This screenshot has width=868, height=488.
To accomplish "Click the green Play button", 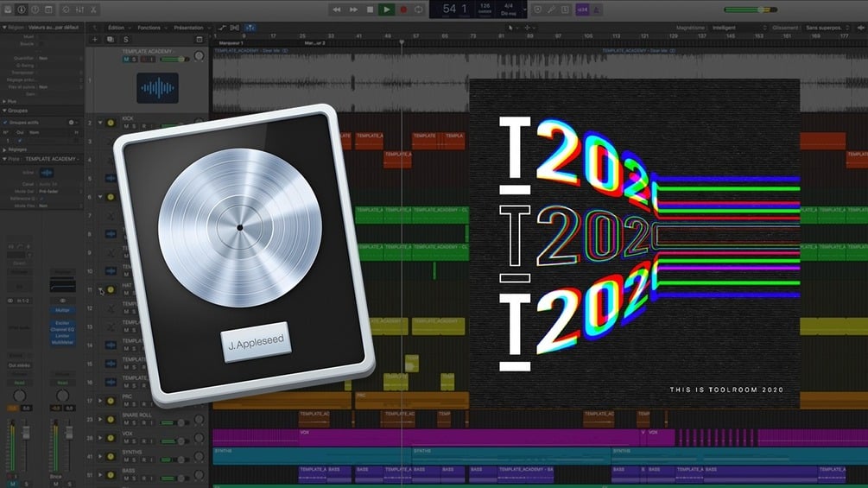I will (386, 10).
